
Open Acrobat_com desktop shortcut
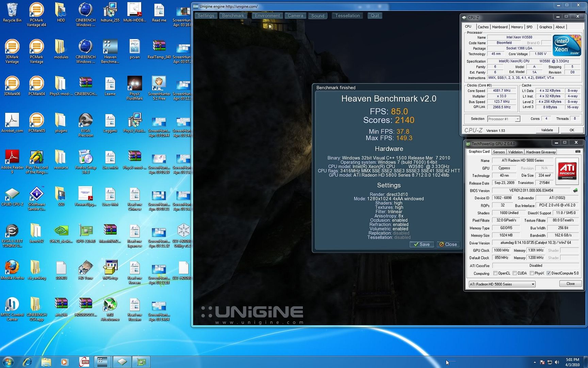click(x=12, y=123)
